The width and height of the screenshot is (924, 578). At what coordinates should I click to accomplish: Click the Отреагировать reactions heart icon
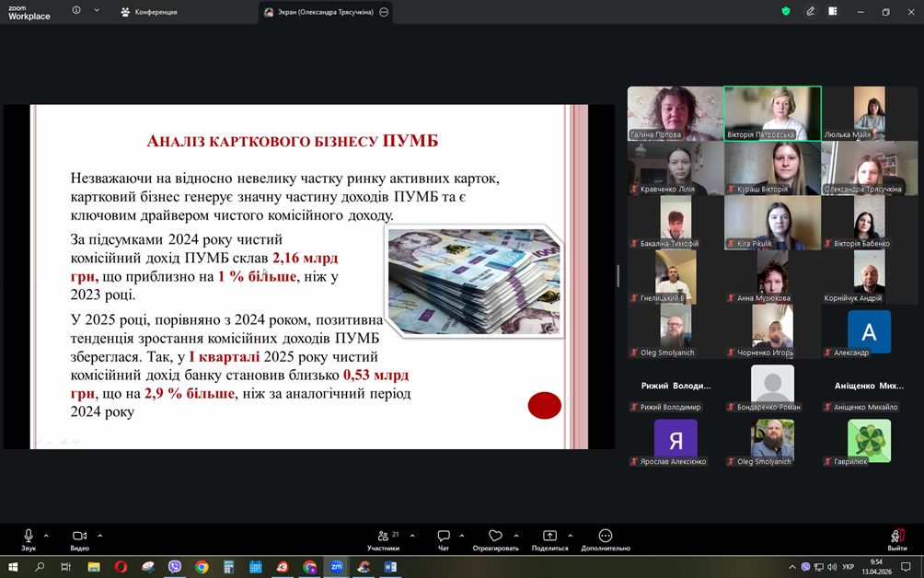click(x=495, y=538)
